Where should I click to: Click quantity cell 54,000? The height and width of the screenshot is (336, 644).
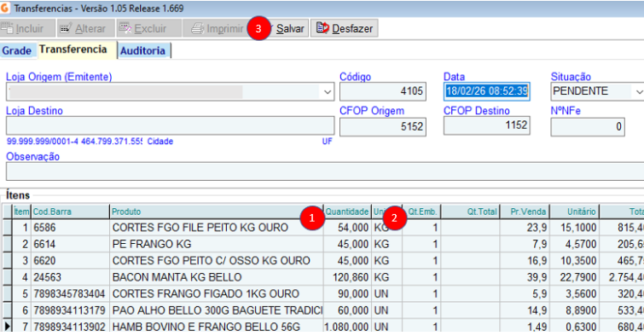347,228
